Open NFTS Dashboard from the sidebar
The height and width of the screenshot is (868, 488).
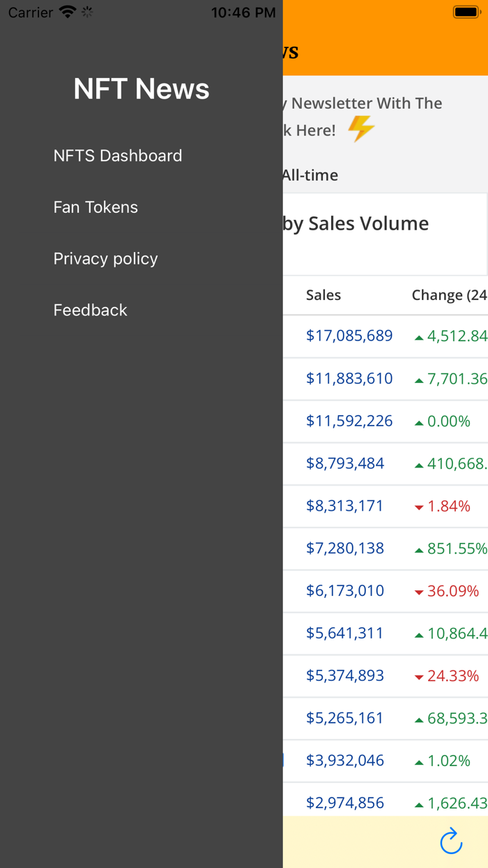pos(117,155)
